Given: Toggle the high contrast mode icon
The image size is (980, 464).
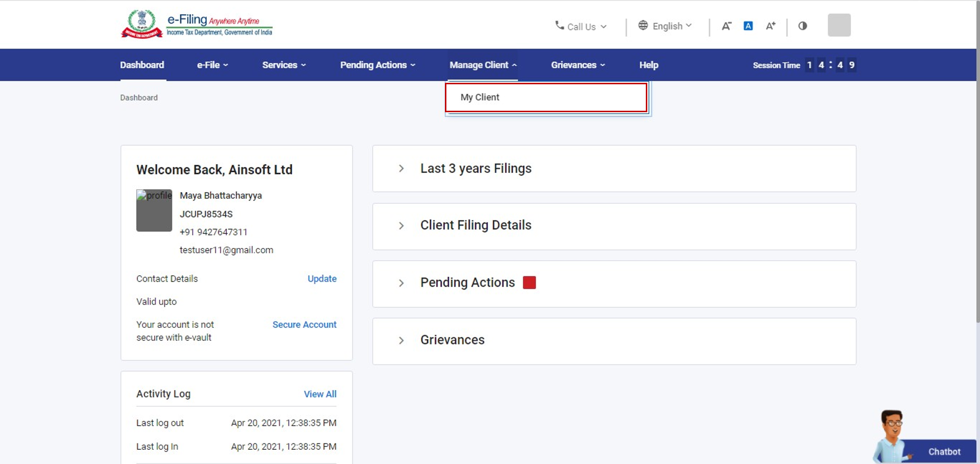Looking at the screenshot, I should (802, 26).
